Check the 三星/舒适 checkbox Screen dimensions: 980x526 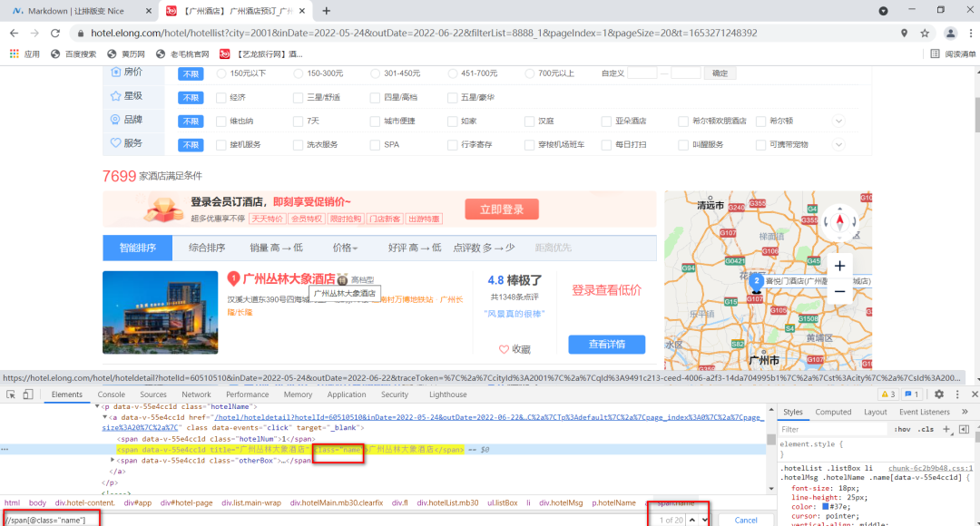(299, 97)
